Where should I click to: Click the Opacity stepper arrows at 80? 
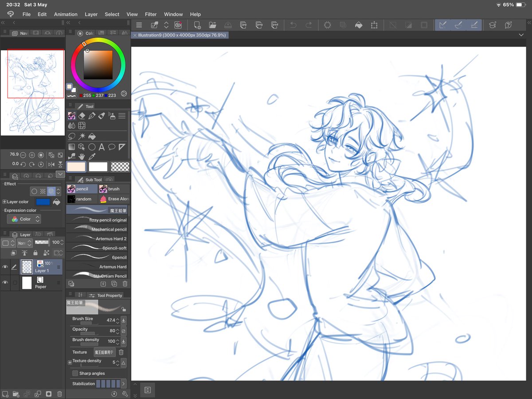(117, 331)
